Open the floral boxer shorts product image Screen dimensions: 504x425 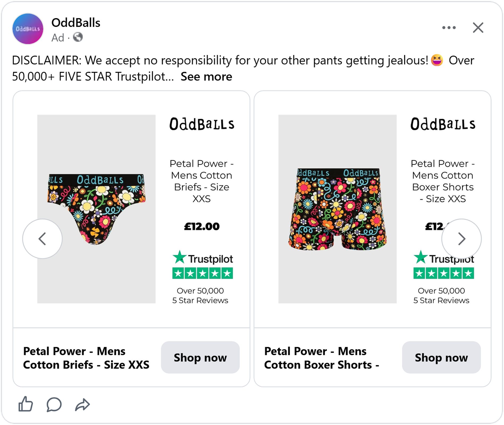337,209
